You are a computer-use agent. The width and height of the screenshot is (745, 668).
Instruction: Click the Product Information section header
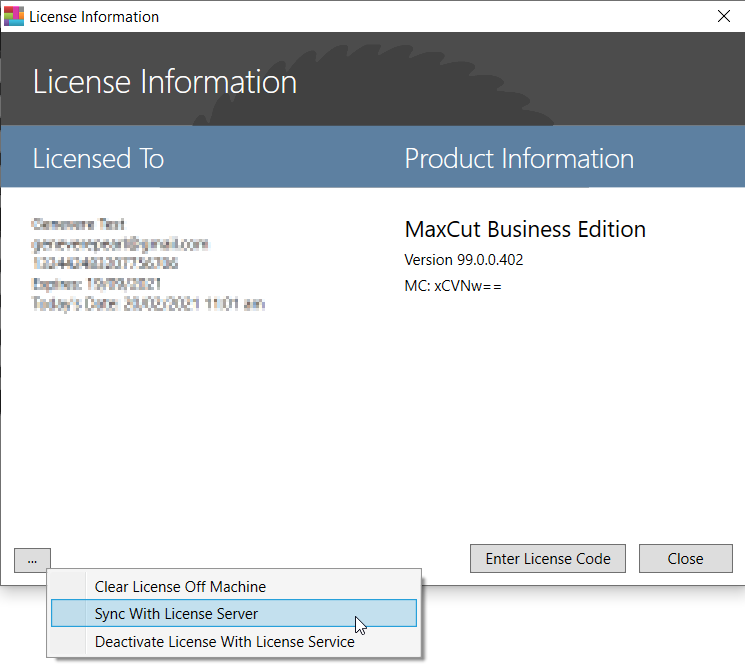click(x=519, y=158)
